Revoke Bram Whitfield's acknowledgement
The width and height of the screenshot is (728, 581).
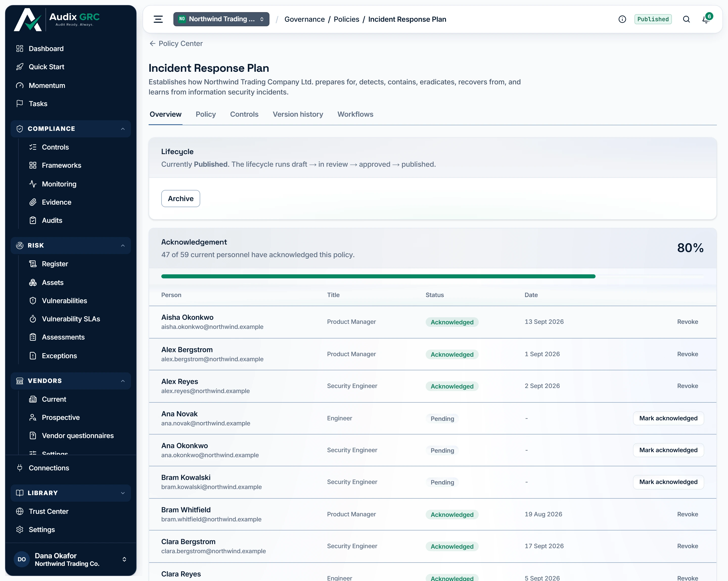point(688,514)
